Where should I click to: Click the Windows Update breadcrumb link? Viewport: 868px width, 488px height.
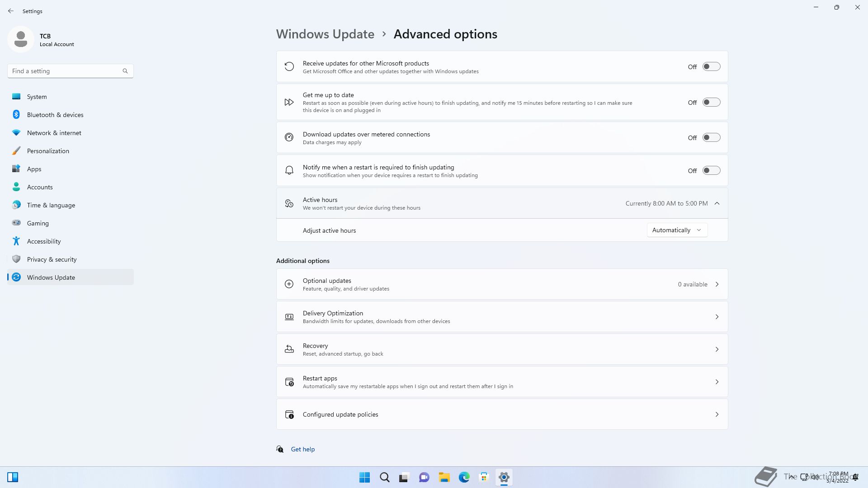pos(325,34)
